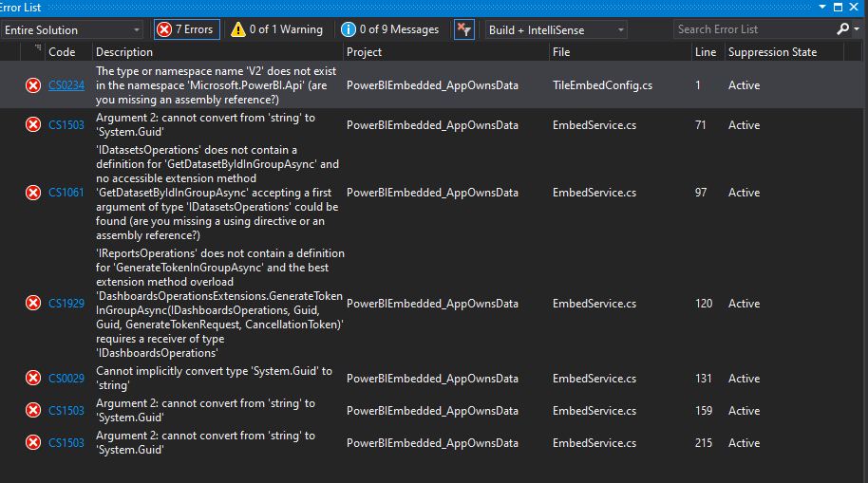
Task: Select the Argument 2 description for line 215
Action: pos(205,442)
